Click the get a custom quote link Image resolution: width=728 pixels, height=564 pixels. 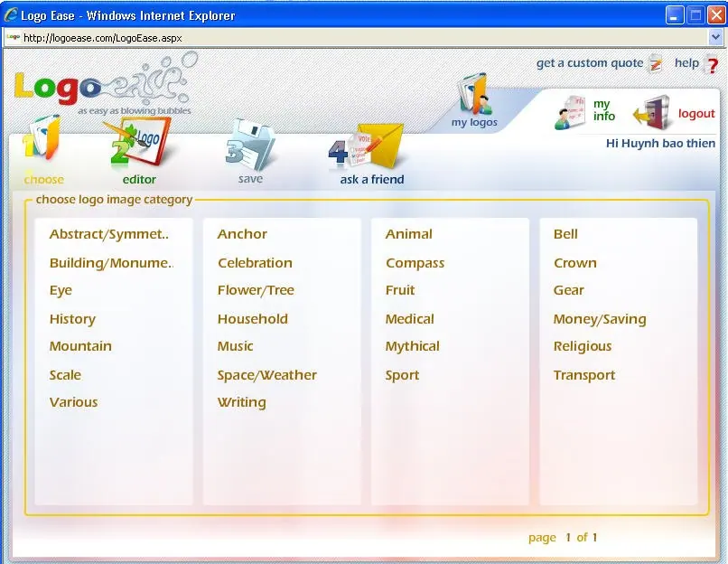point(590,62)
